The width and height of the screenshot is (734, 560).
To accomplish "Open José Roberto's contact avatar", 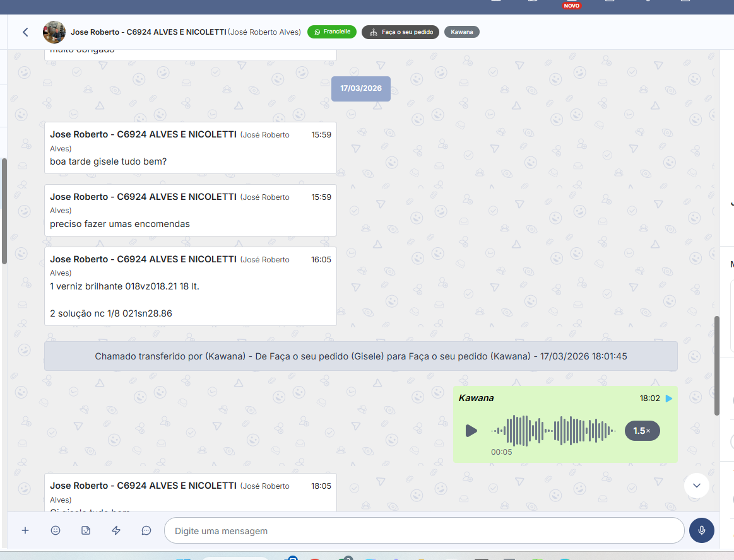I will tap(54, 32).
